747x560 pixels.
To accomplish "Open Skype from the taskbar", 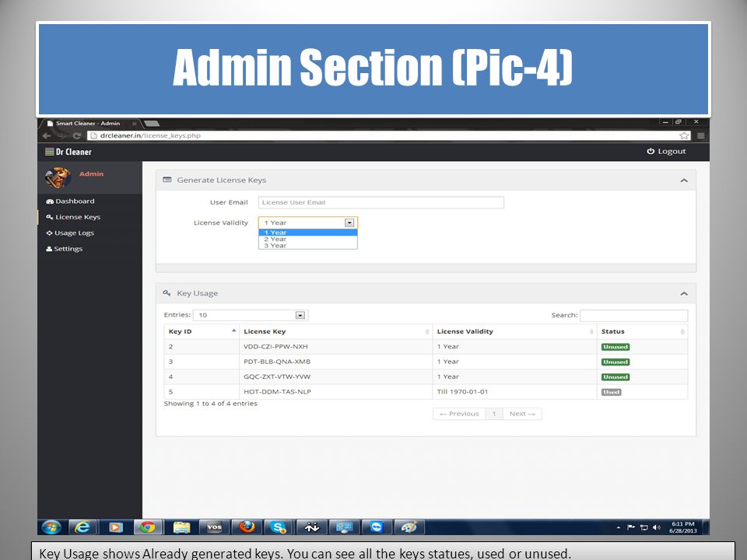I will [x=278, y=527].
